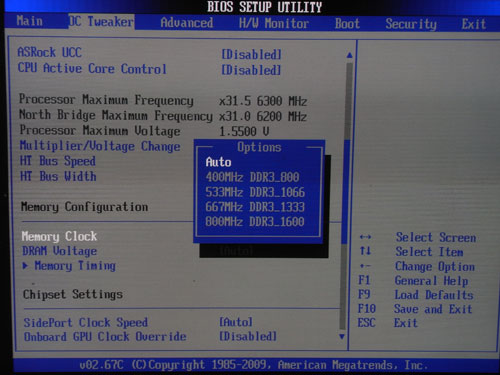The image size is (500, 375).
Task: Select 400MHz DDR3_800 memory option
Action: point(252,177)
